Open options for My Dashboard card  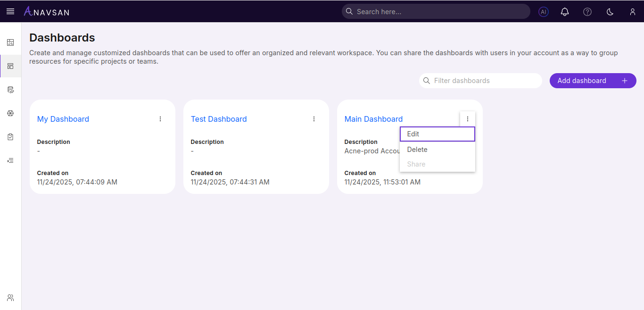tap(160, 119)
